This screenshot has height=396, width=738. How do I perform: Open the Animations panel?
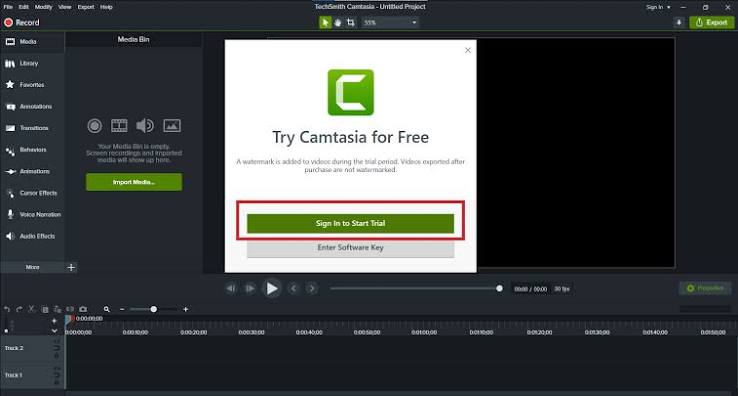32,171
